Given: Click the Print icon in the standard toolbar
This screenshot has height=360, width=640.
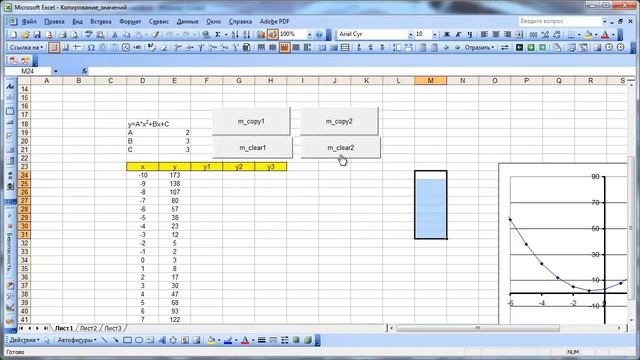Looking at the screenshot, I should (63, 35).
